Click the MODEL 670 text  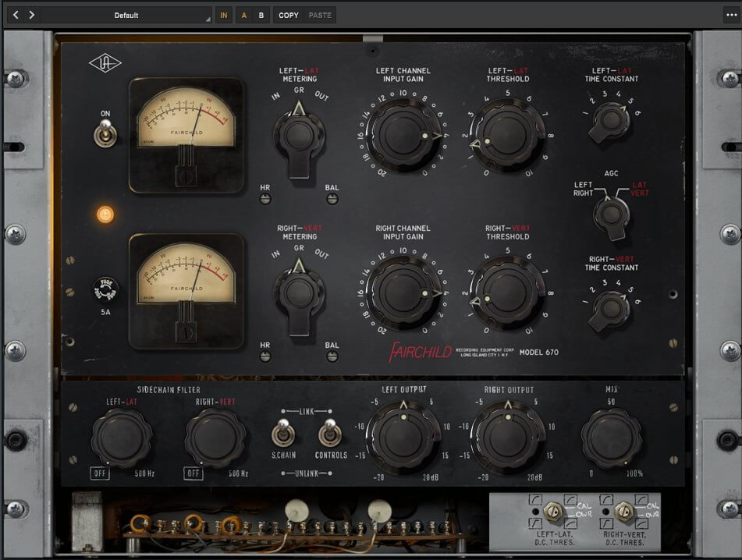click(x=539, y=353)
